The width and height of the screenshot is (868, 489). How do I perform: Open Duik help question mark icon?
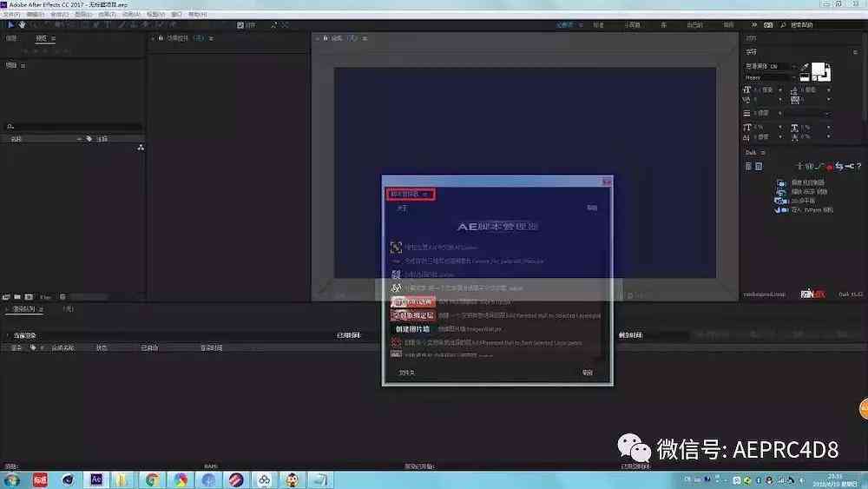858,166
